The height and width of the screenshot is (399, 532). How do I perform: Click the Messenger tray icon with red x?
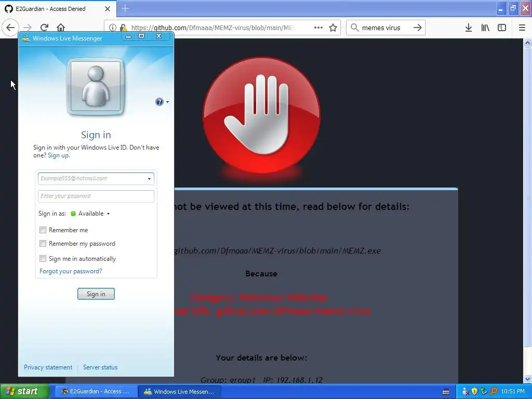[x=465, y=392]
